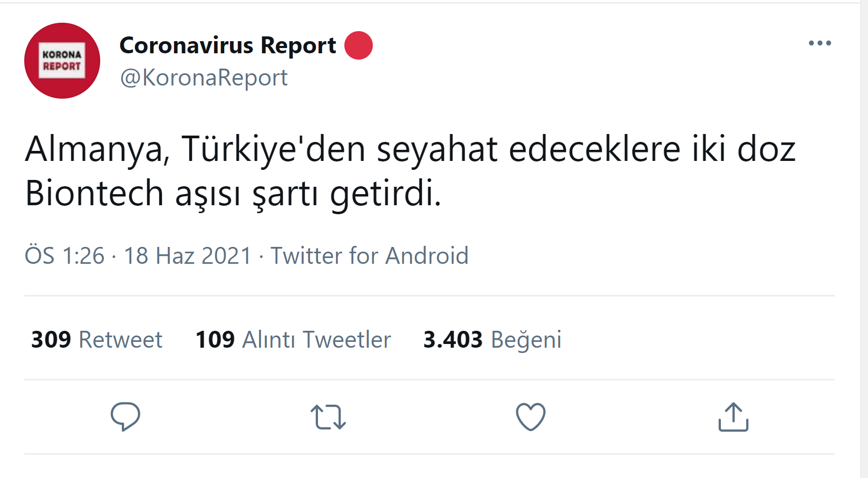The height and width of the screenshot is (478, 868).
Task: See the 3.403 Beğeni list
Action: click(x=492, y=339)
